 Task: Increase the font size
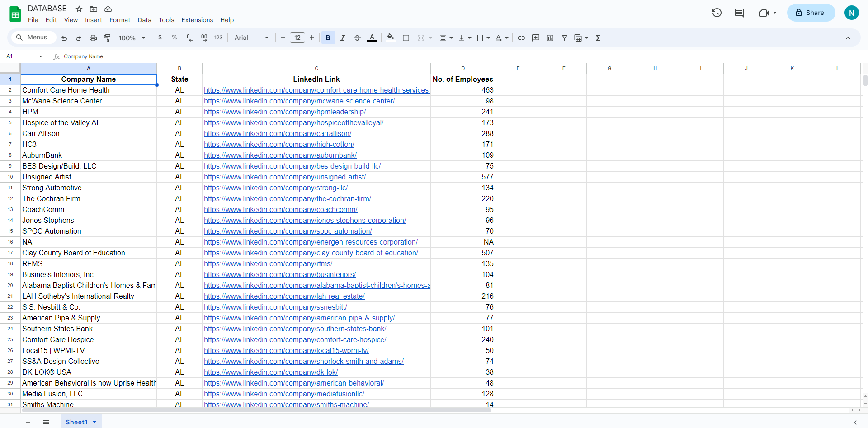312,38
